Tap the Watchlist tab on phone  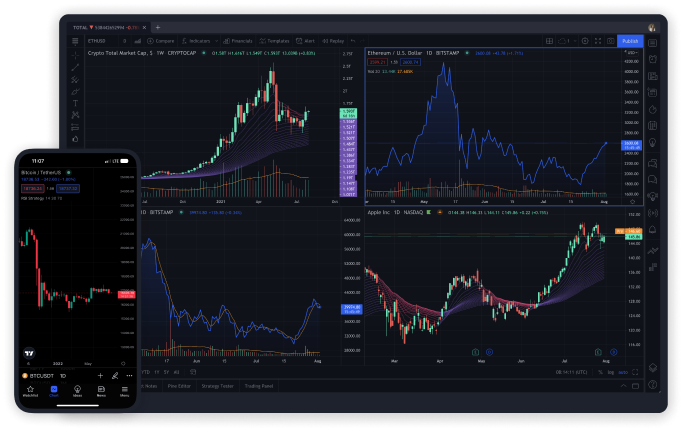point(30,391)
